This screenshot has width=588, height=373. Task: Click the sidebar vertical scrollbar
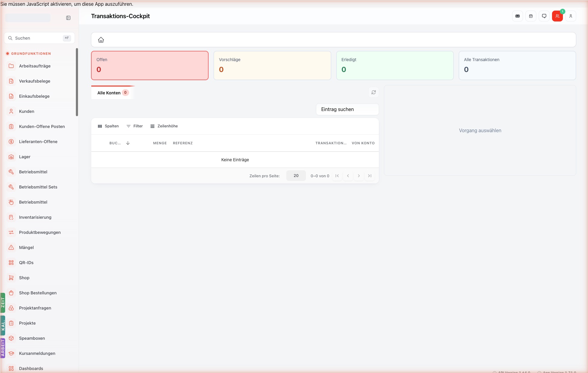(77, 82)
